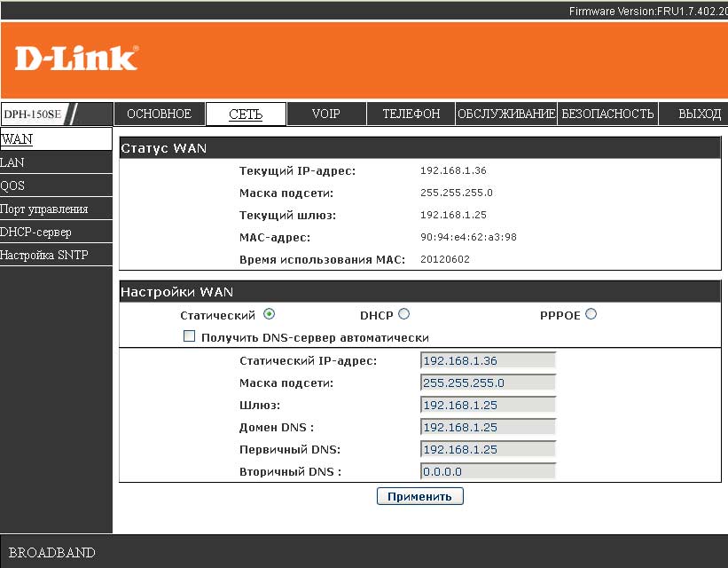
Task: Open WAN in the sidebar
Action: pos(17,139)
